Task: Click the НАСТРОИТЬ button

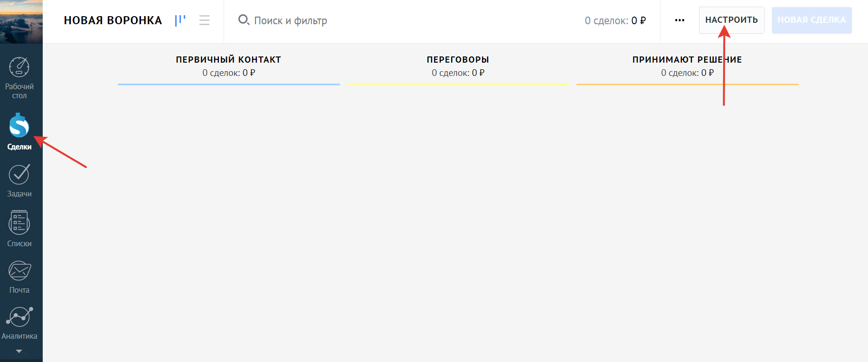Action: pos(731,20)
